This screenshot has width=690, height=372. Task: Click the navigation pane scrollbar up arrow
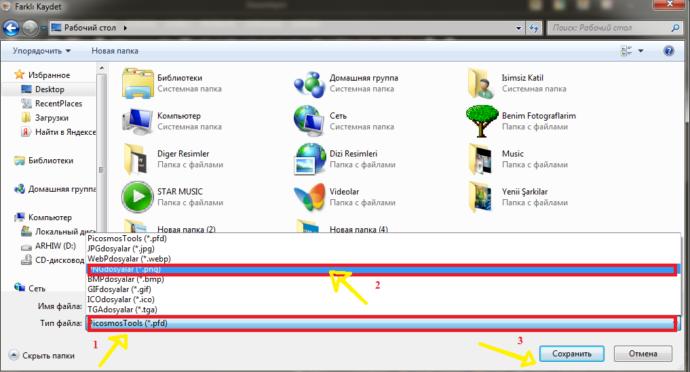102,68
